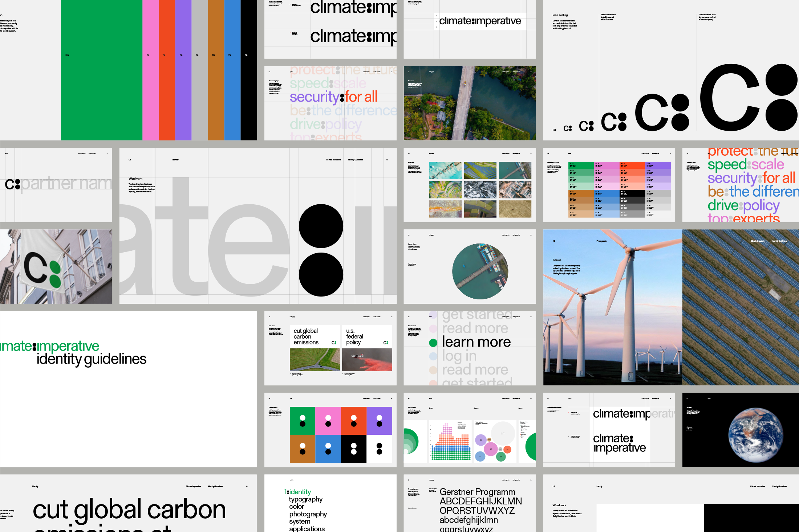Click the blue tile with dot icon

tap(328, 449)
